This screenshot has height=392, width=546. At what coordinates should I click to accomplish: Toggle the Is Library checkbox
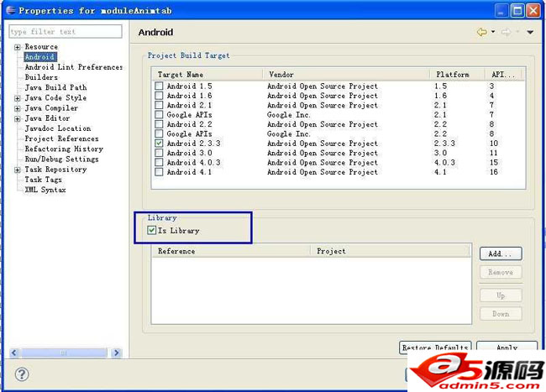pos(151,230)
